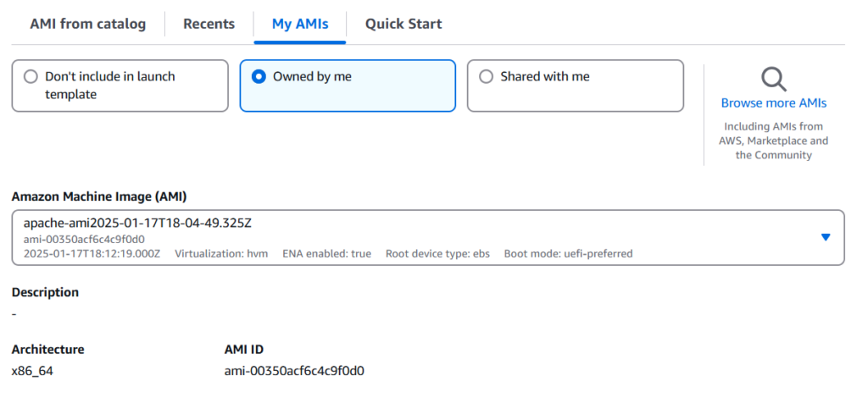Screen dimensions: 868x398
Task: Open the AMI from catalog tab
Action: [87, 24]
